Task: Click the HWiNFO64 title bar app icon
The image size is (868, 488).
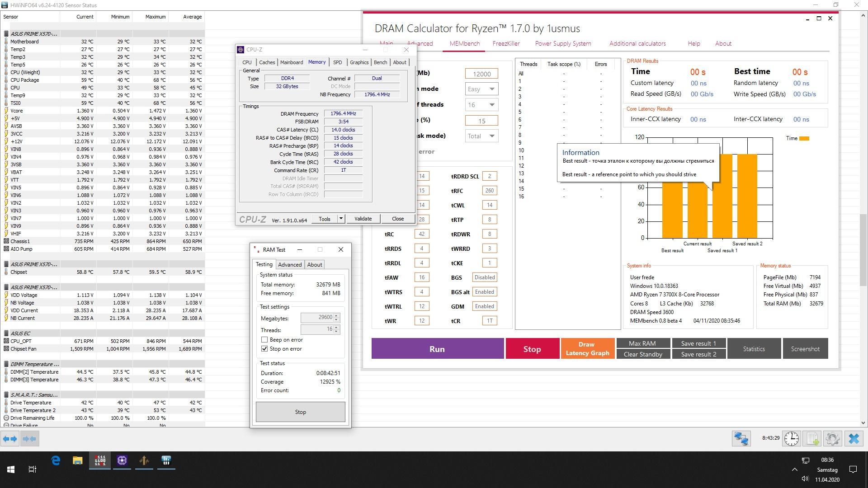Action: tap(5, 5)
